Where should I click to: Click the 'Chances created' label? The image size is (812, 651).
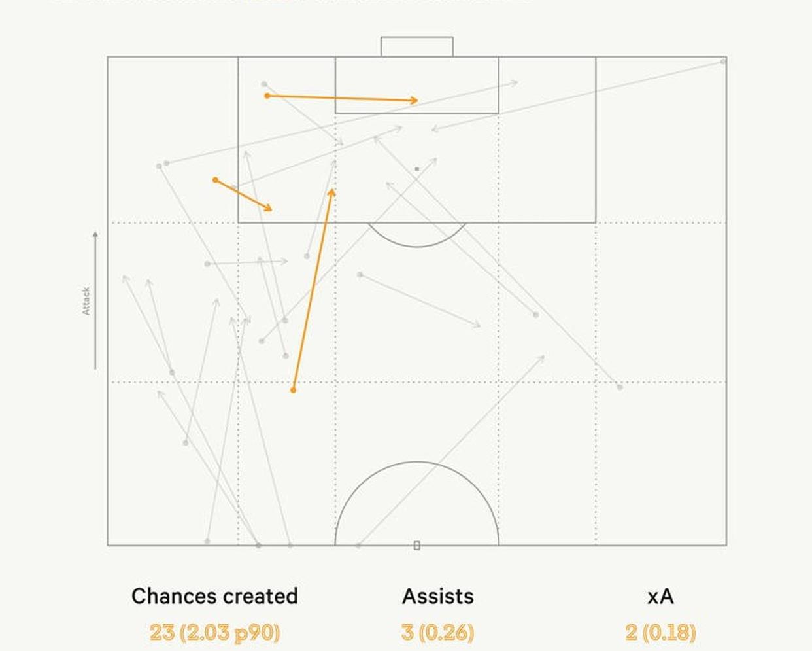(214, 596)
